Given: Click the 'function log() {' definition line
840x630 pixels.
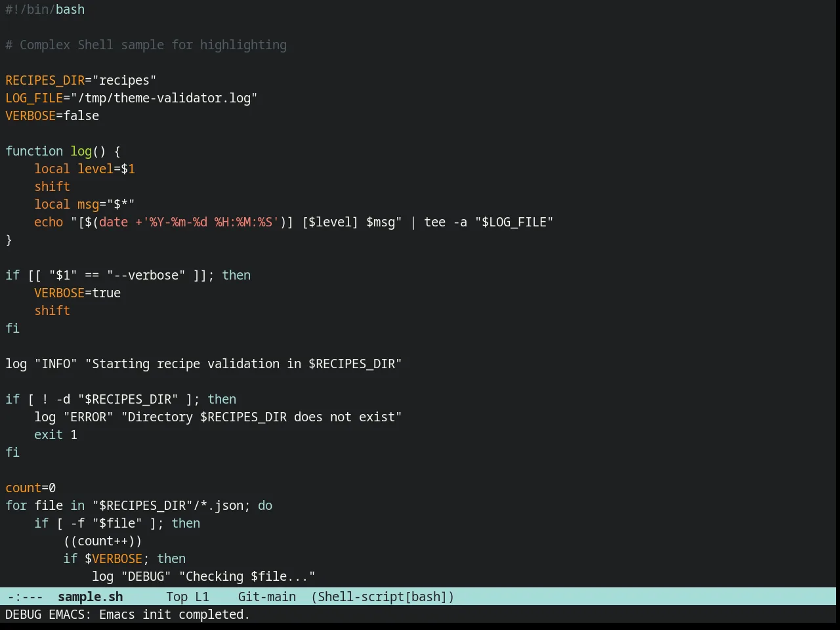Looking at the screenshot, I should coord(63,151).
